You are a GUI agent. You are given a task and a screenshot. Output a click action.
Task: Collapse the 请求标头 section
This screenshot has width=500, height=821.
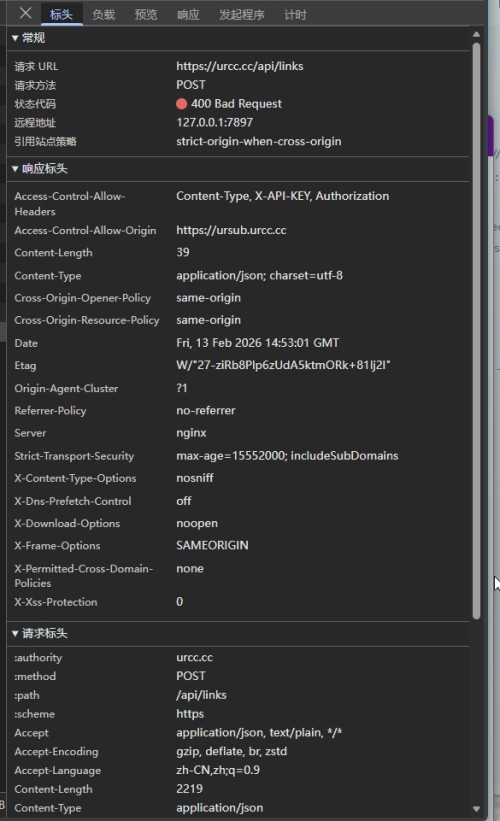40,634
